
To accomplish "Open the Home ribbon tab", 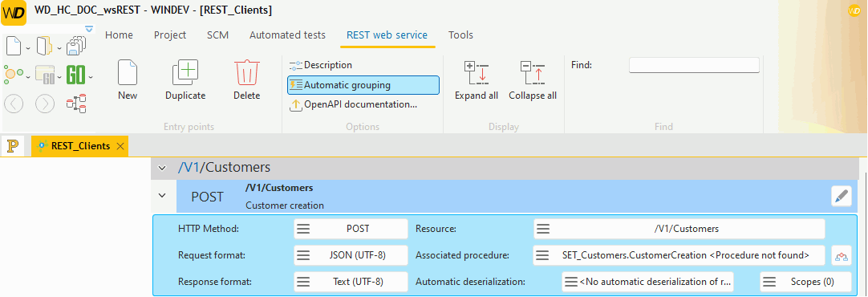I will coord(119,35).
